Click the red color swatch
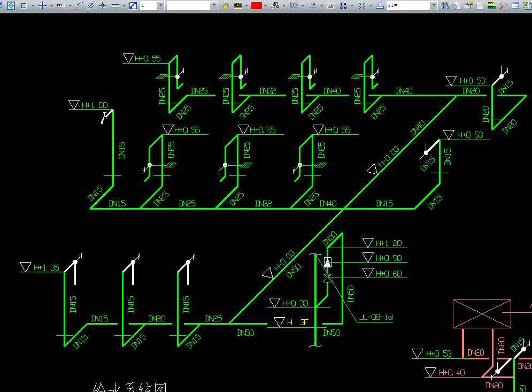The width and height of the screenshot is (532, 392). (257, 5)
